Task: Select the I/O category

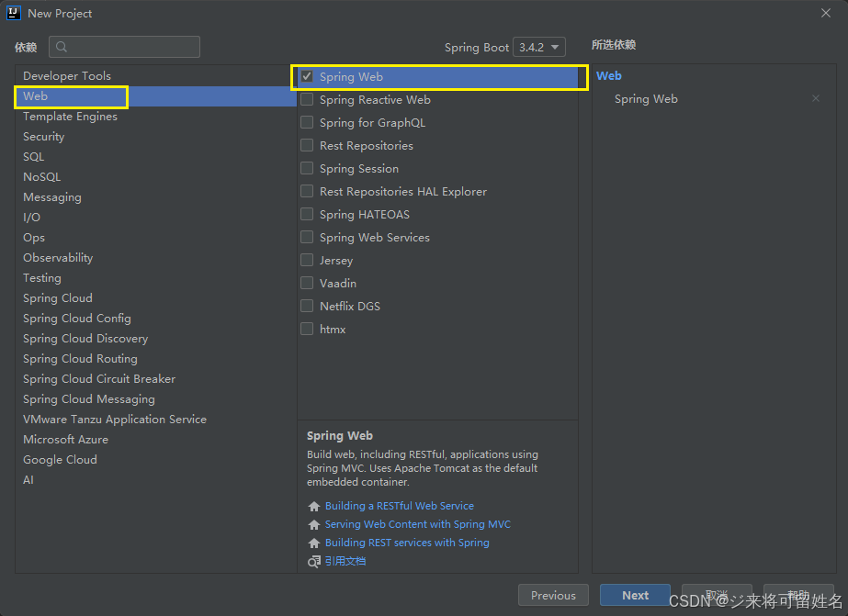Action: pos(156,218)
